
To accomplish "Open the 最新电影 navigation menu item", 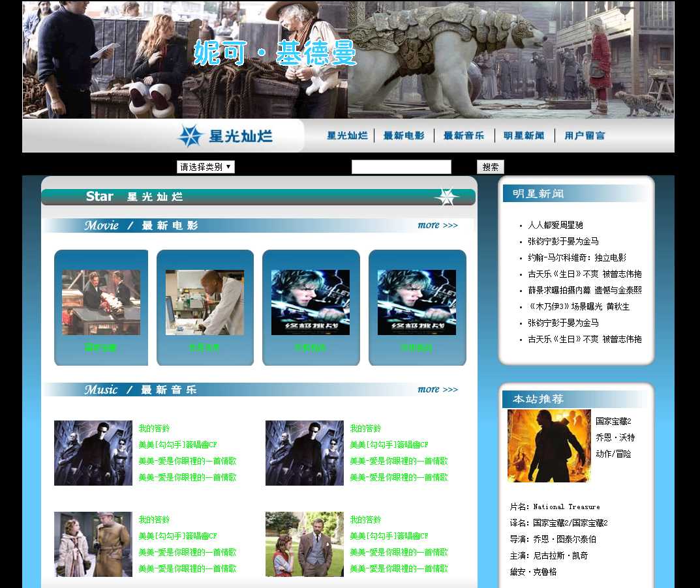I will [x=404, y=136].
